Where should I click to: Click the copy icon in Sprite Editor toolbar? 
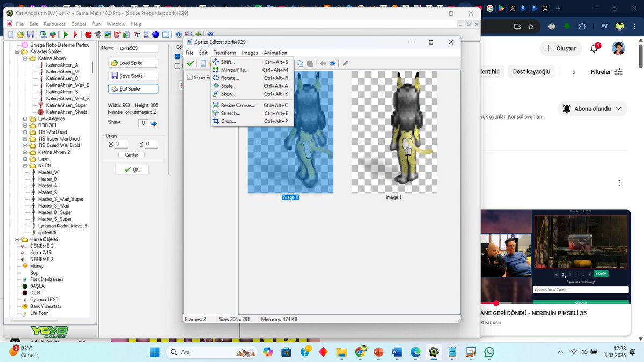300,63
